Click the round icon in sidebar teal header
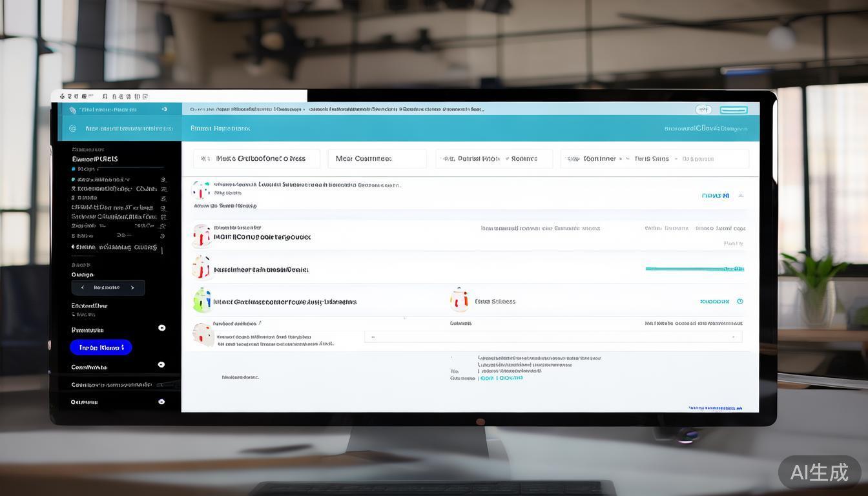Viewport: 868px width, 496px height. coord(72,129)
